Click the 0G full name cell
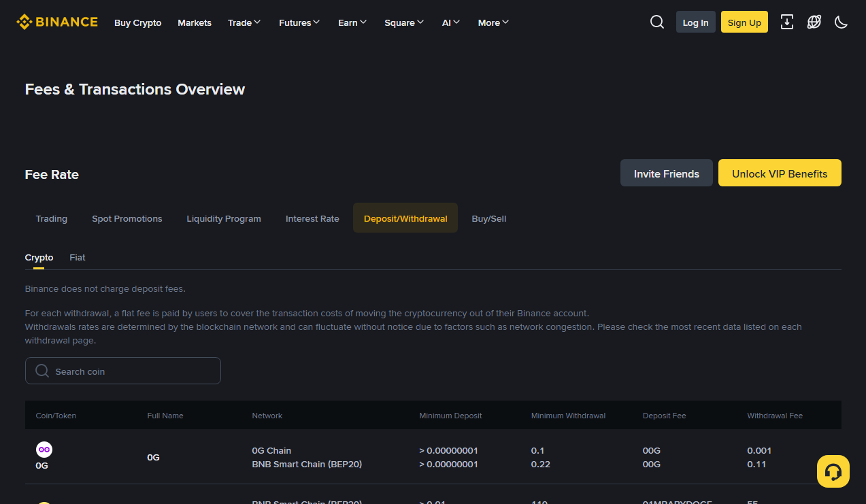This screenshot has height=504, width=866. pos(154,457)
